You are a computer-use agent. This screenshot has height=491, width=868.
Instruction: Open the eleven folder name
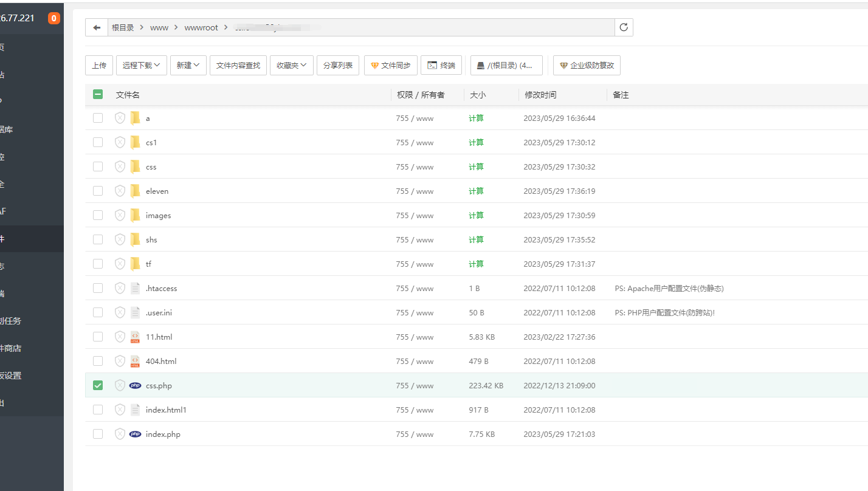point(157,191)
